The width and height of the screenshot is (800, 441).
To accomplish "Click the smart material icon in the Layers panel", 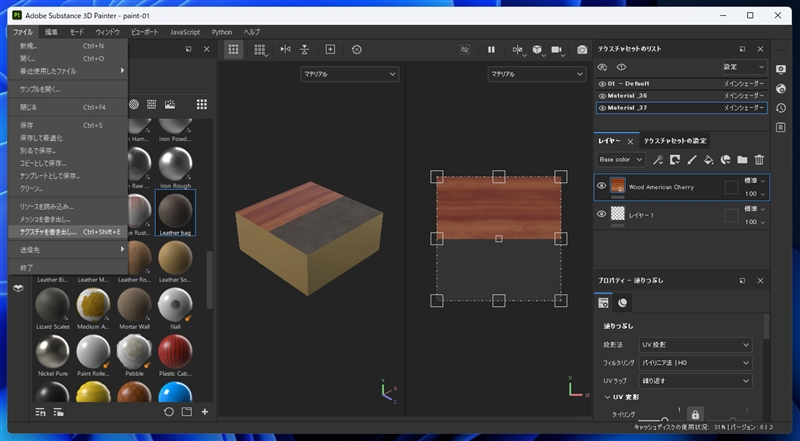I will [726, 160].
